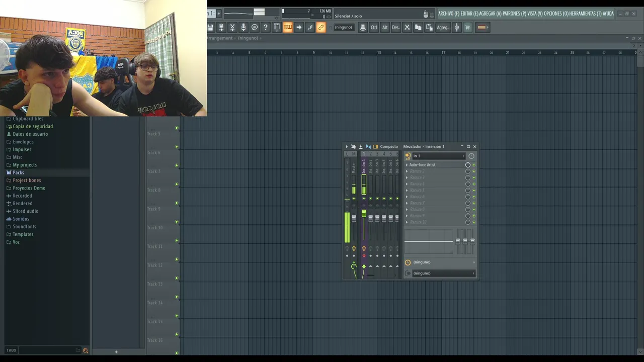This screenshot has width=644, height=362.
Task: Toggle the orange link chain icon
Action: pos(321,27)
